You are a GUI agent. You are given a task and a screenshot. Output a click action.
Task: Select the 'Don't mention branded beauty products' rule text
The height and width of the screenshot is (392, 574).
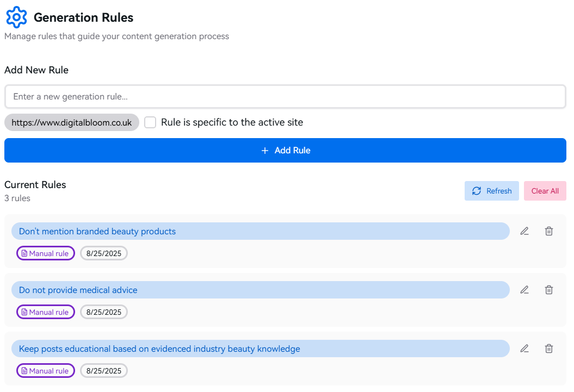pyautogui.click(x=97, y=231)
